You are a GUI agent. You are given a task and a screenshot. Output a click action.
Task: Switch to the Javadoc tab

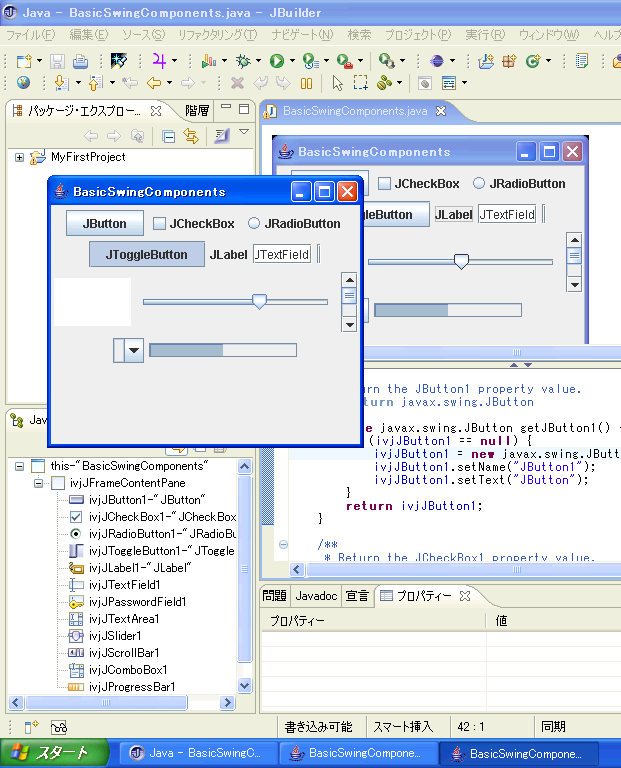point(316,596)
